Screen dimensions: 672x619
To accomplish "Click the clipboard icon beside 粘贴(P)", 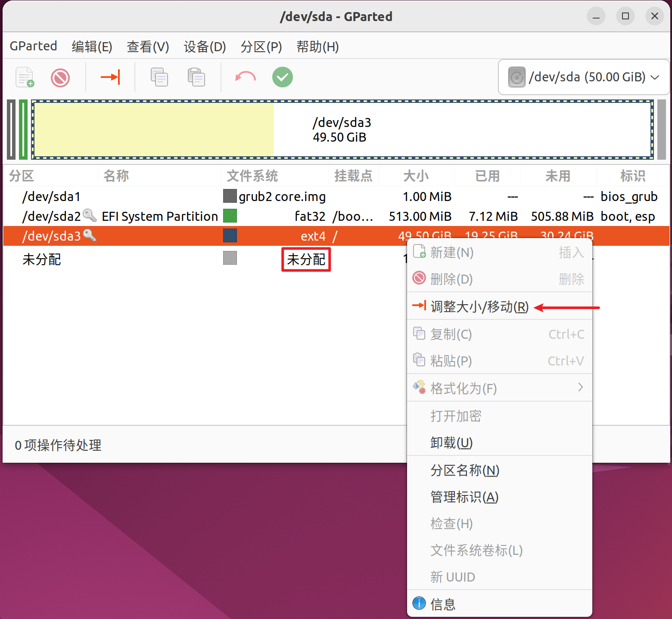I will pyautogui.click(x=419, y=359).
